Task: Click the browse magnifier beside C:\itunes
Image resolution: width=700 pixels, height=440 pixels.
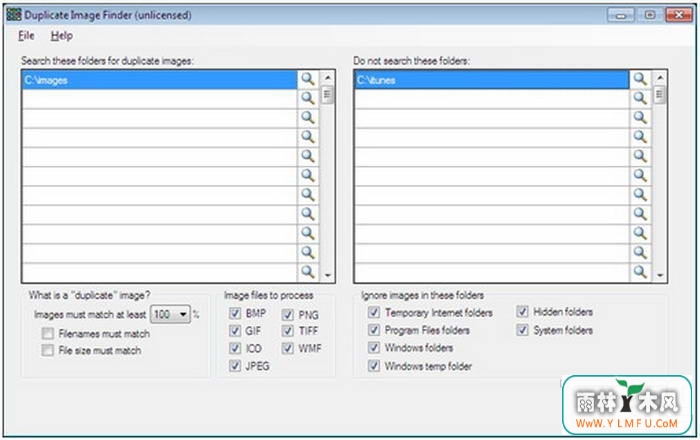Action: click(x=640, y=79)
